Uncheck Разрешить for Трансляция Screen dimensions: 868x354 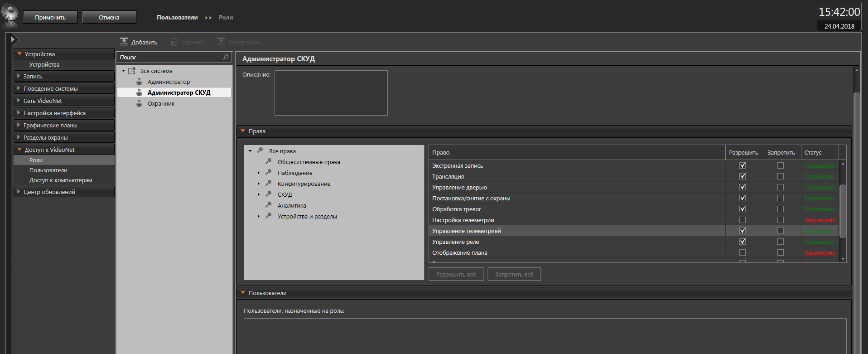[743, 176]
